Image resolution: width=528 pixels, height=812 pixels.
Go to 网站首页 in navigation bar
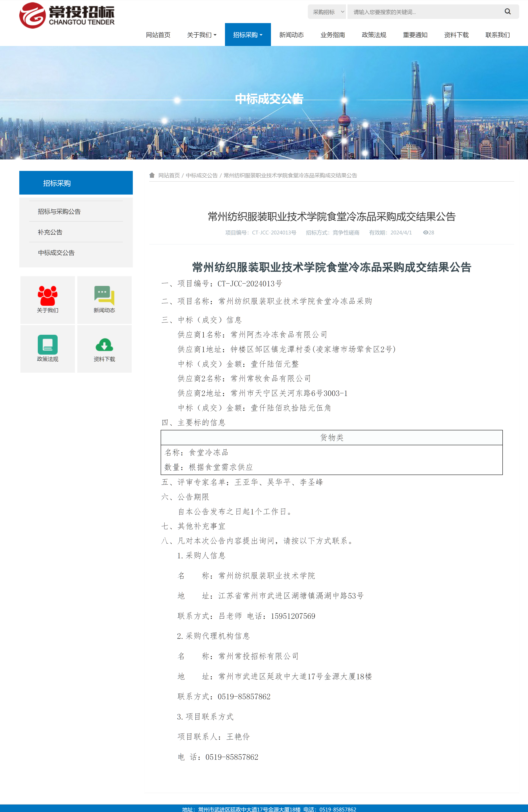pos(158,35)
